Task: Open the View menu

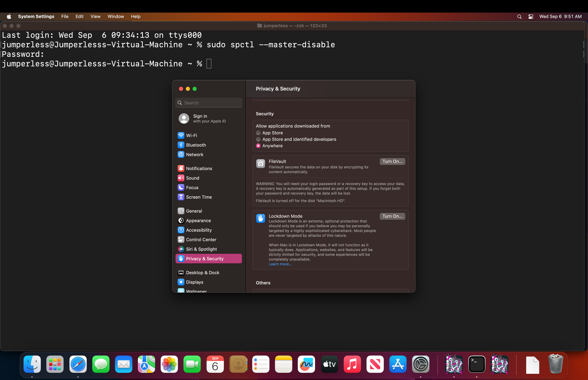Action: [x=95, y=16]
